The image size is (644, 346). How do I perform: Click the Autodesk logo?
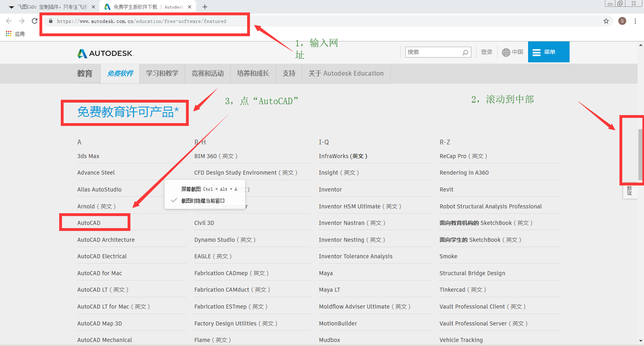click(105, 53)
